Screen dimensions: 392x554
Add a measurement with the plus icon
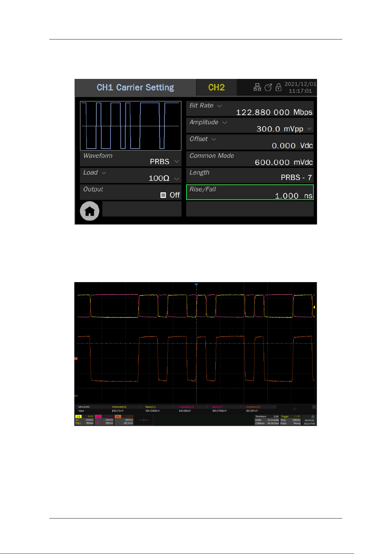[295, 409]
